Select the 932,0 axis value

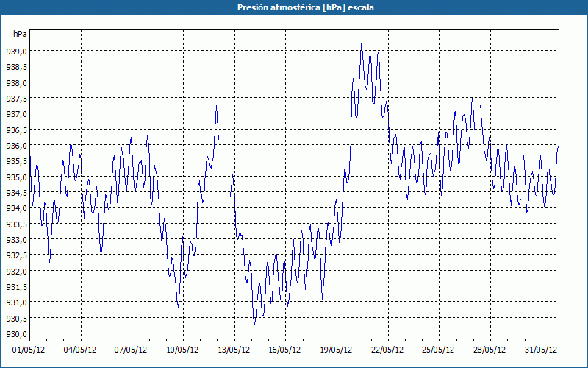click(x=16, y=271)
